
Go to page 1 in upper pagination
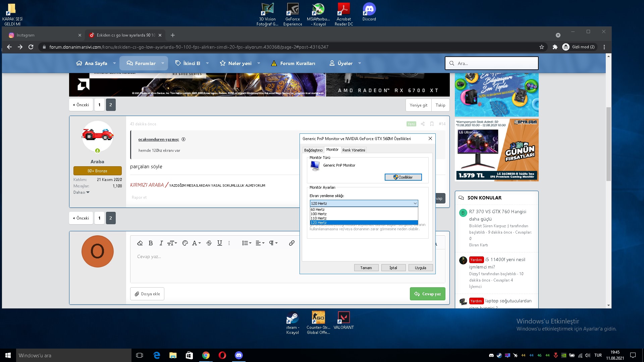pyautogui.click(x=99, y=105)
